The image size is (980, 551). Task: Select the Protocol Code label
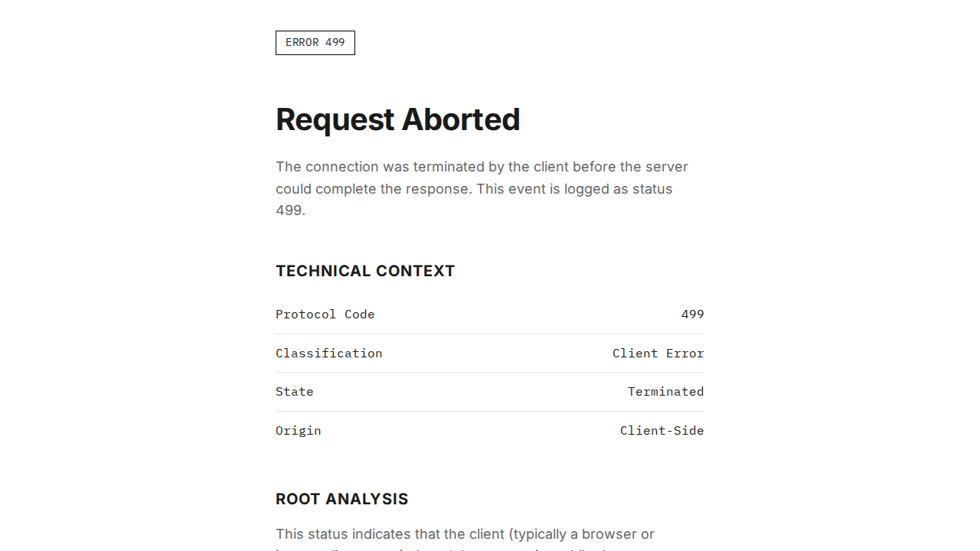(325, 315)
